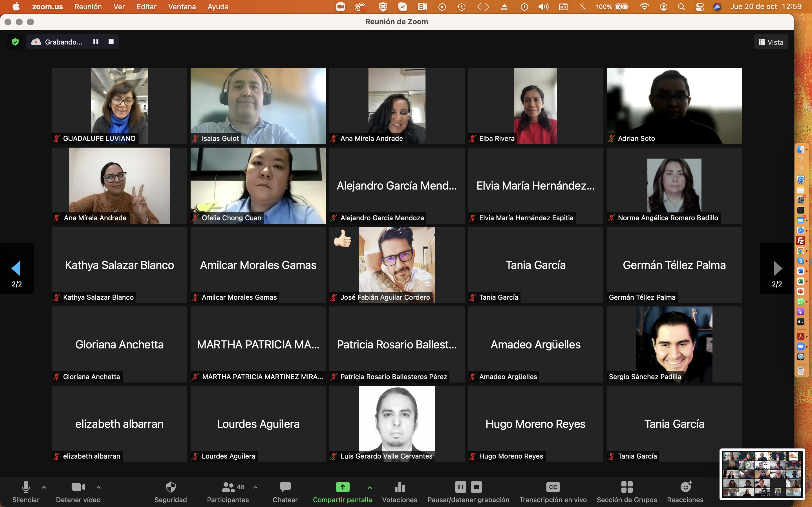The image size is (812, 507).
Task: Click the green encryption shield icon
Action: click(15, 42)
